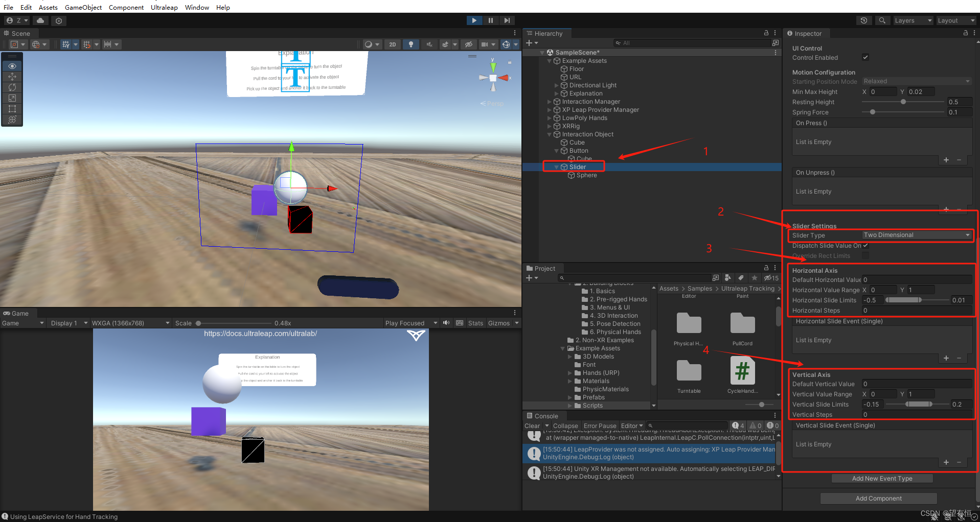This screenshot has width=980, height=522.
Task: Click Add New Event Type button
Action: [x=882, y=478]
